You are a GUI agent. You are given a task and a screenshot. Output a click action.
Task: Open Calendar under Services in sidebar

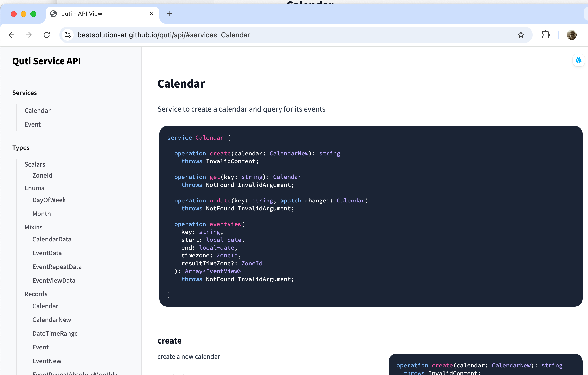click(37, 111)
